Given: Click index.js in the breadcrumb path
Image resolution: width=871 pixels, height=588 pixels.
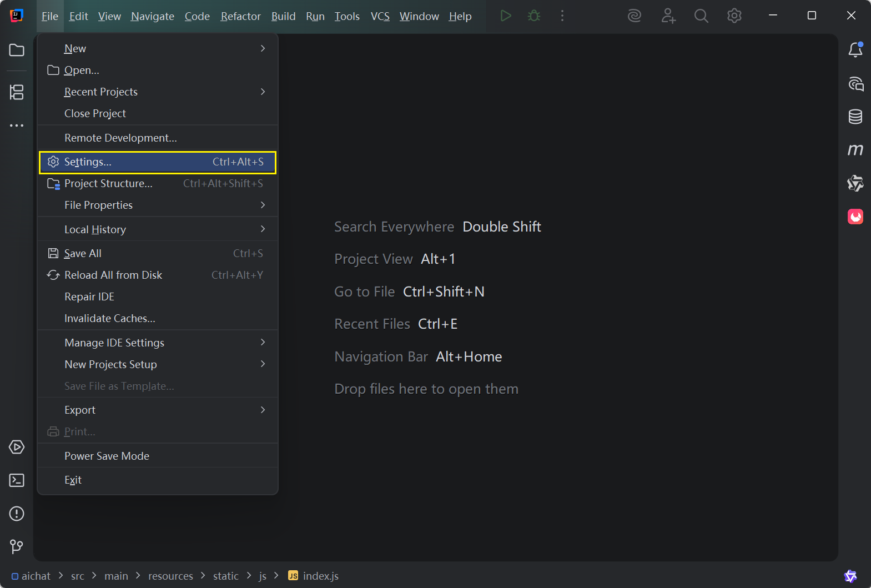Looking at the screenshot, I should (x=320, y=576).
